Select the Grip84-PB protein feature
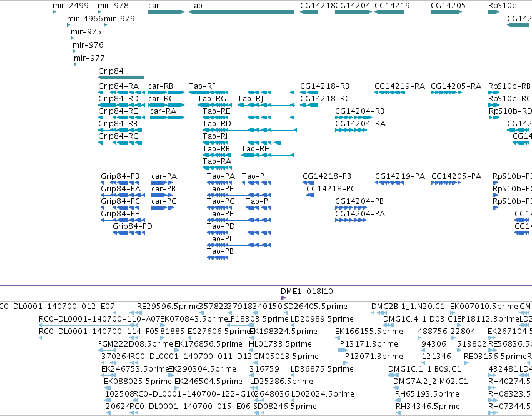The width and height of the screenshot is (532, 416). point(120,183)
